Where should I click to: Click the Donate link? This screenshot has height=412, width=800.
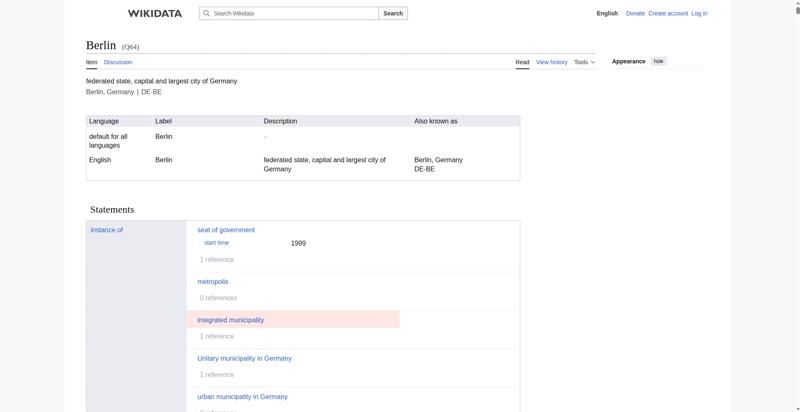[x=635, y=13]
